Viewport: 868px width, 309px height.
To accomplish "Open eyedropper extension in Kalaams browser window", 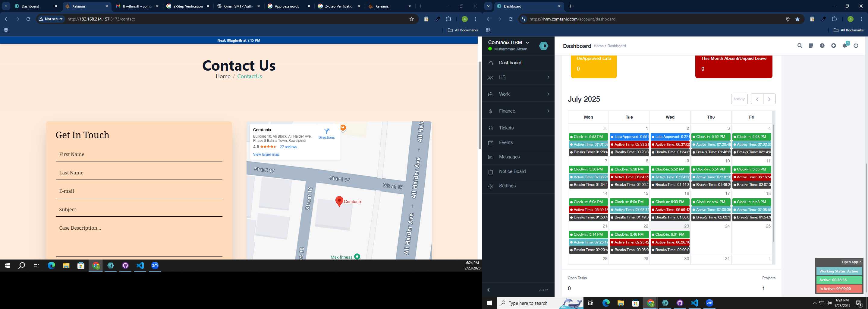I will pos(437,19).
